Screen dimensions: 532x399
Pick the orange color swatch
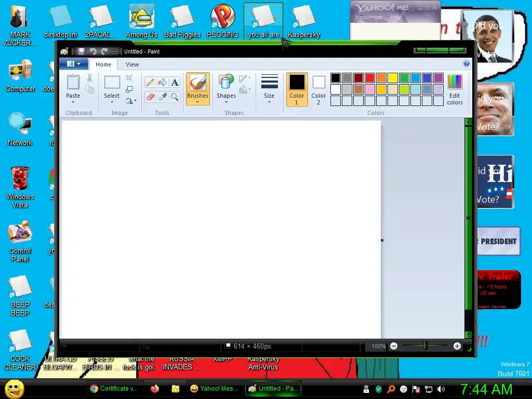tap(381, 78)
